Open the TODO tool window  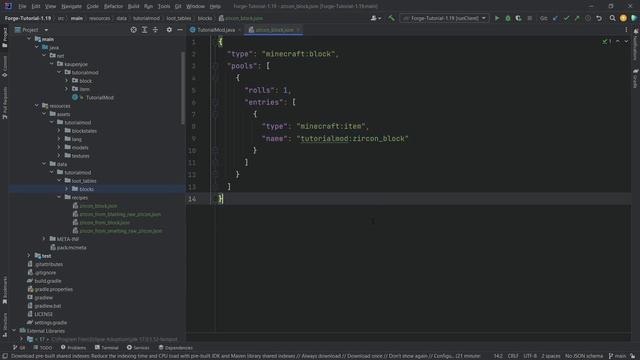43,348
